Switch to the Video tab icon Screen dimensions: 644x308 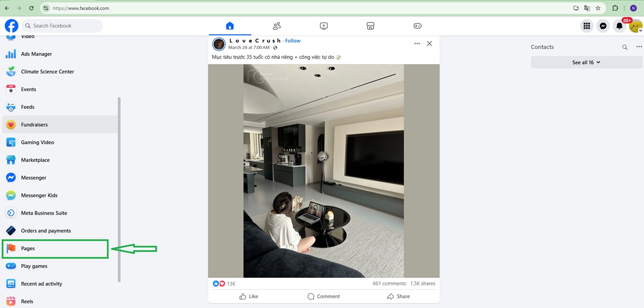coord(324,26)
